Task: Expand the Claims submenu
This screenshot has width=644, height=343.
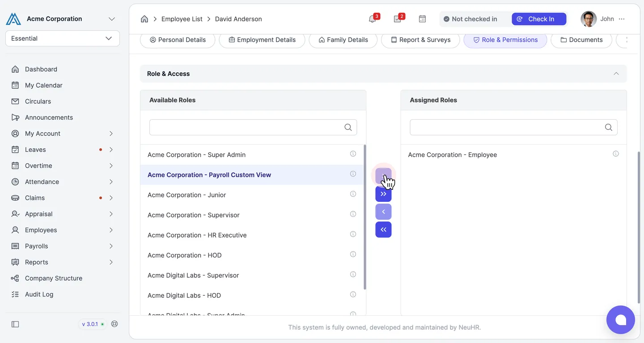Action: 111,198
